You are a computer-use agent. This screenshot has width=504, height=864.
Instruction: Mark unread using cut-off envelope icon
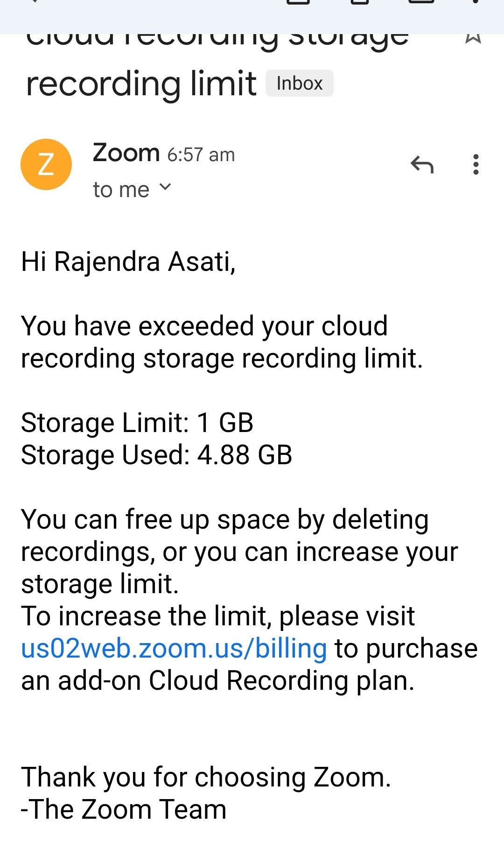421,2
